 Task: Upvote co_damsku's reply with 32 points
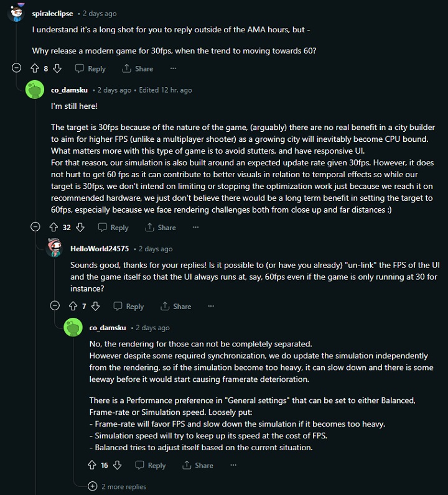tap(54, 228)
